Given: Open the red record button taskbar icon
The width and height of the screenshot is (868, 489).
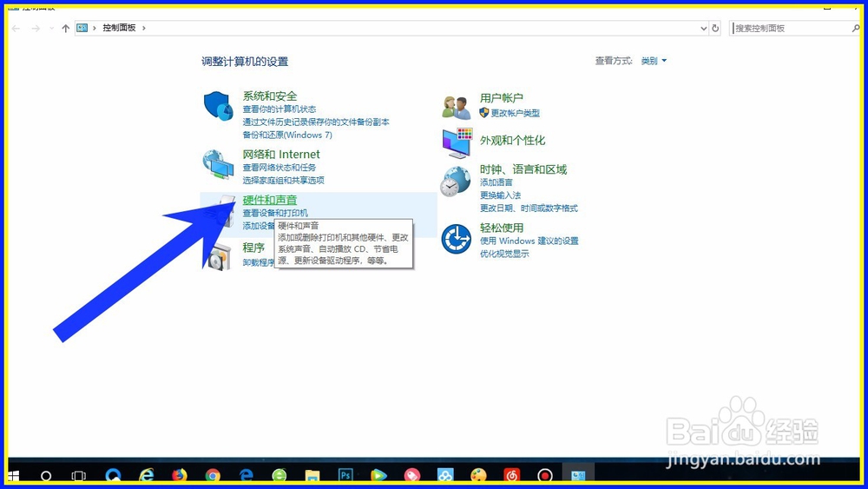Looking at the screenshot, I should tap(545, 475).
